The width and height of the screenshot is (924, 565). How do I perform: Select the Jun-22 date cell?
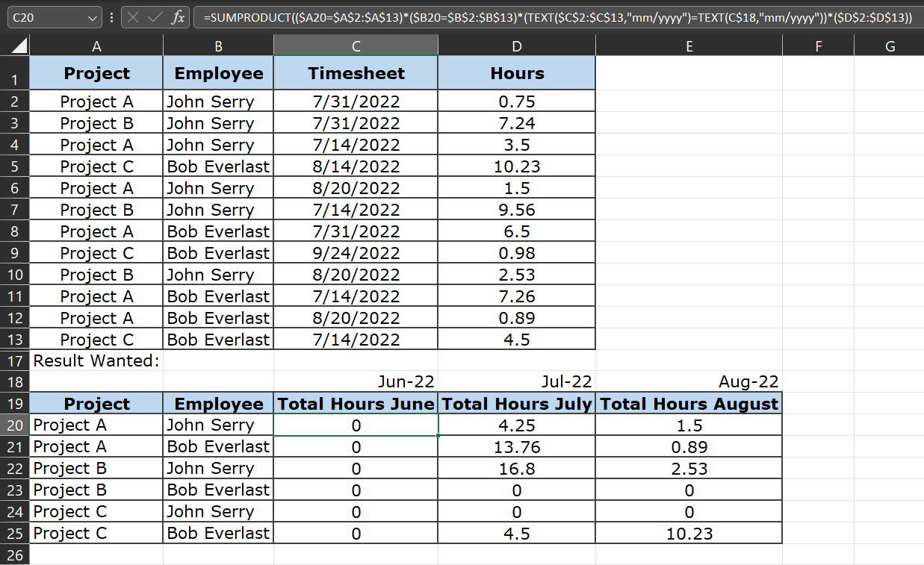point(356,381)
